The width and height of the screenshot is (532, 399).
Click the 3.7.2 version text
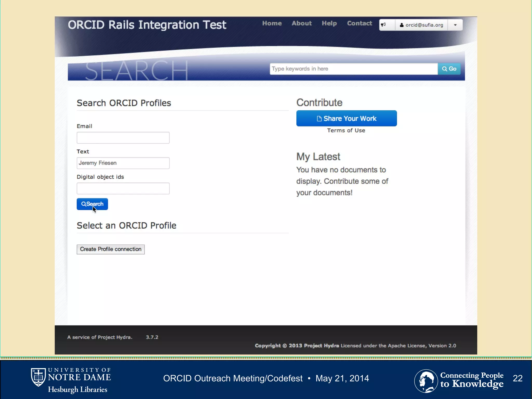coord(152,337)
